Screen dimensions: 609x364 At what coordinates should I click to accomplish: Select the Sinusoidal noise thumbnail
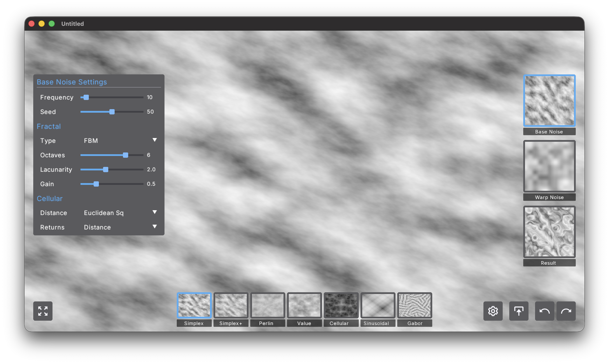point(378,305)
